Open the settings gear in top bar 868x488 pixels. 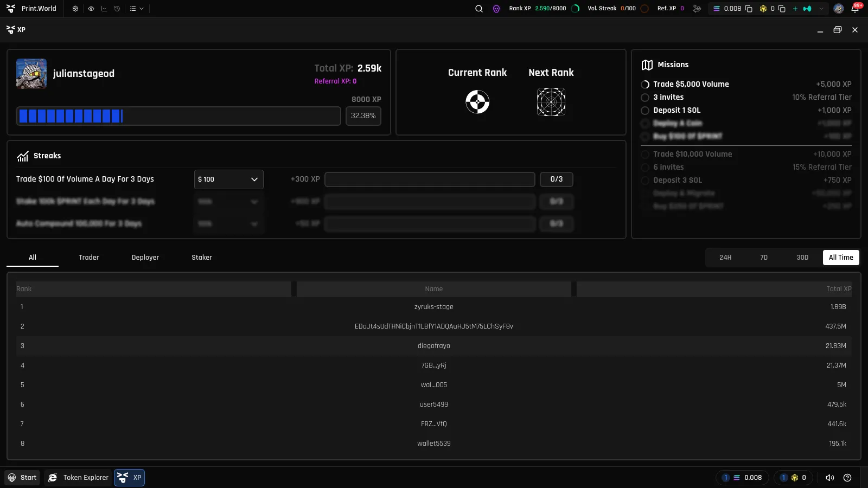pos(75,9)
